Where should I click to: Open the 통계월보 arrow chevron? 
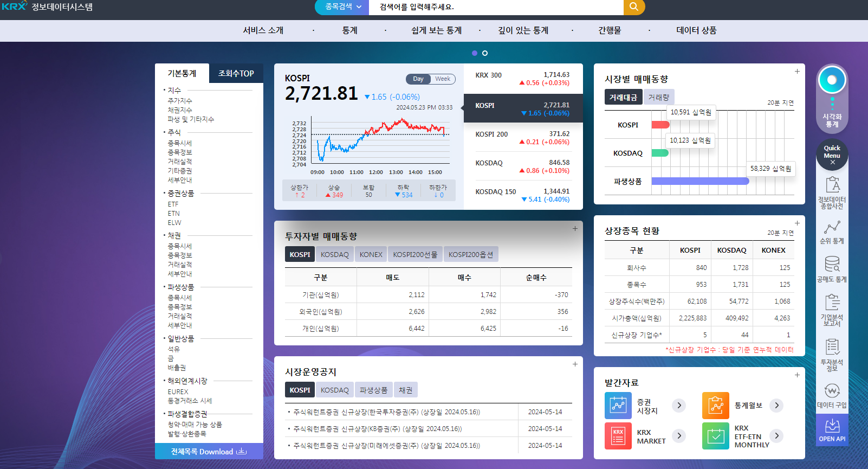pos(776,405)
